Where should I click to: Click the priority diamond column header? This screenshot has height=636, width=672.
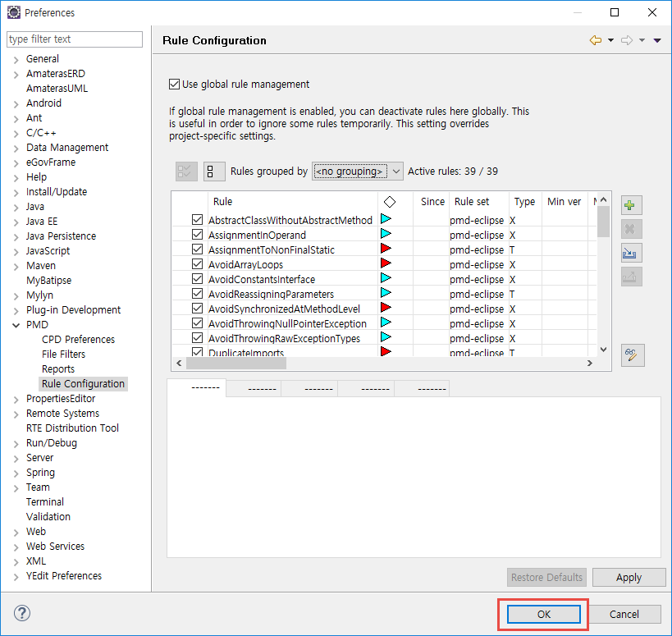tap(390, 202)
